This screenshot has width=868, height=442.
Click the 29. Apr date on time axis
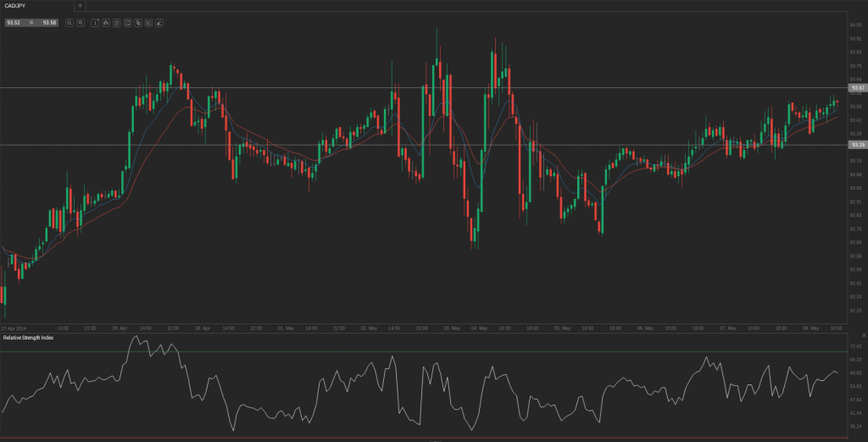119,327
